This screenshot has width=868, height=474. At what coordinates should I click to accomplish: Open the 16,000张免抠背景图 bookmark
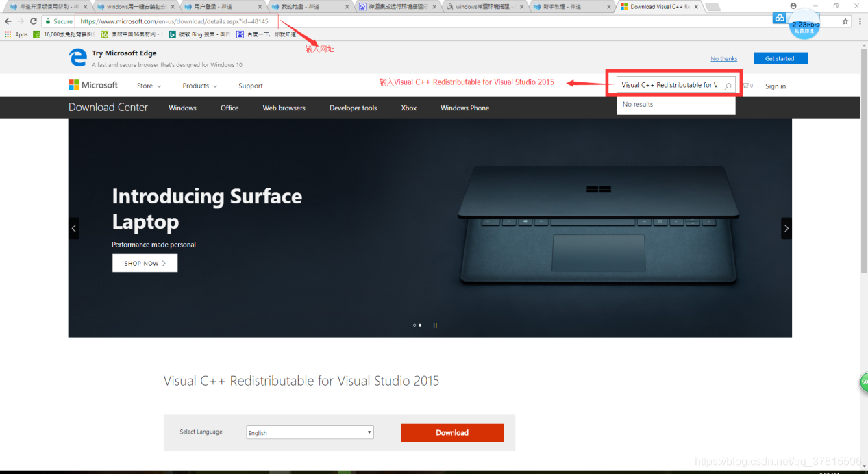coord(64,34)
